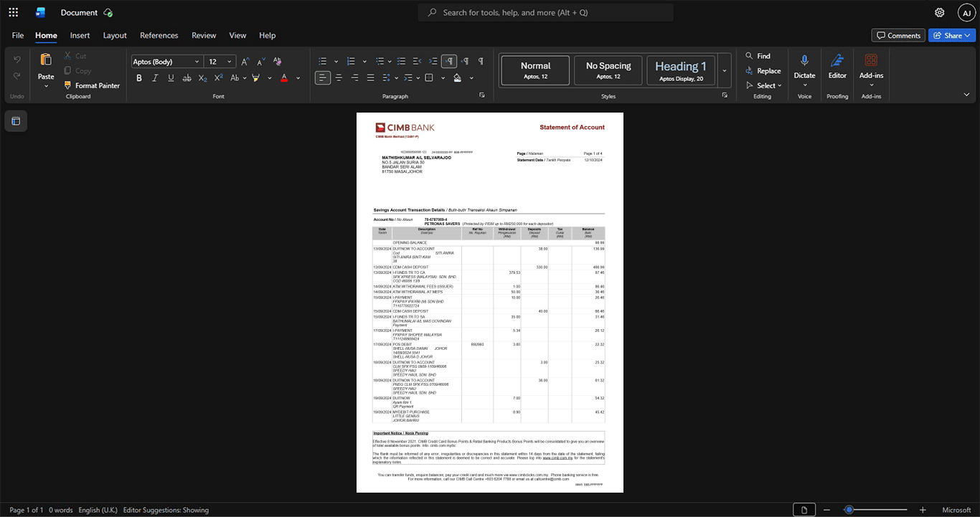Open Find magnifier in Editing group
The height and width of the screenshot is (517, 980).
pos(758,56)
